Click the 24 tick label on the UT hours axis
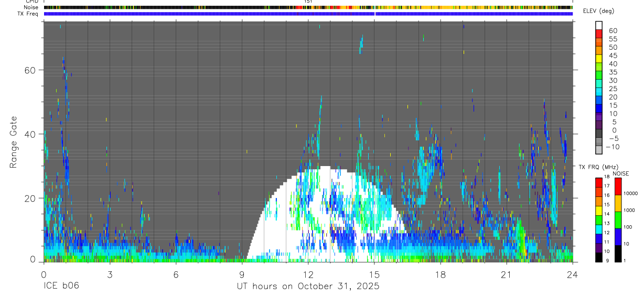This screenshot has width=644, height=297. coord(573,274)
